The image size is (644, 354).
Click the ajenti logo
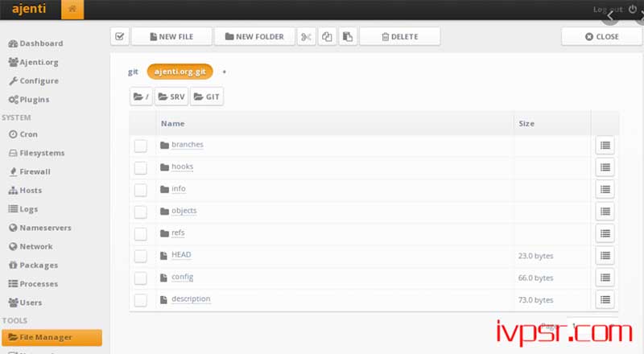(x=29, y=9)
